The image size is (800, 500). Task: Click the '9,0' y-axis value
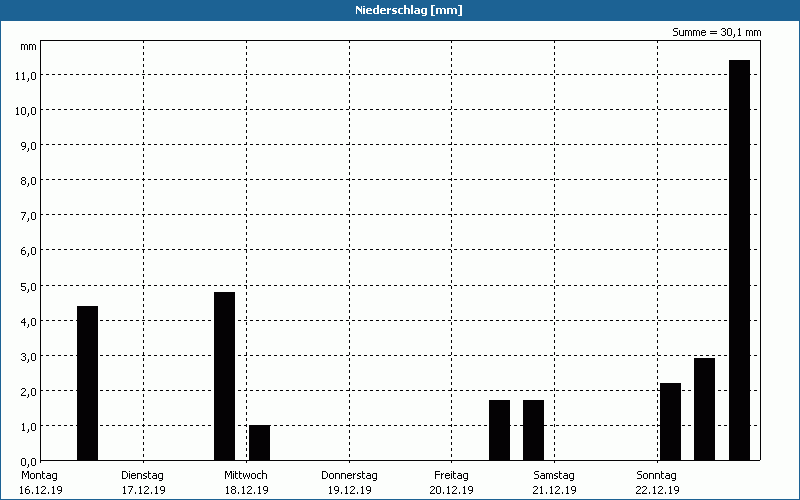[28, 145]
